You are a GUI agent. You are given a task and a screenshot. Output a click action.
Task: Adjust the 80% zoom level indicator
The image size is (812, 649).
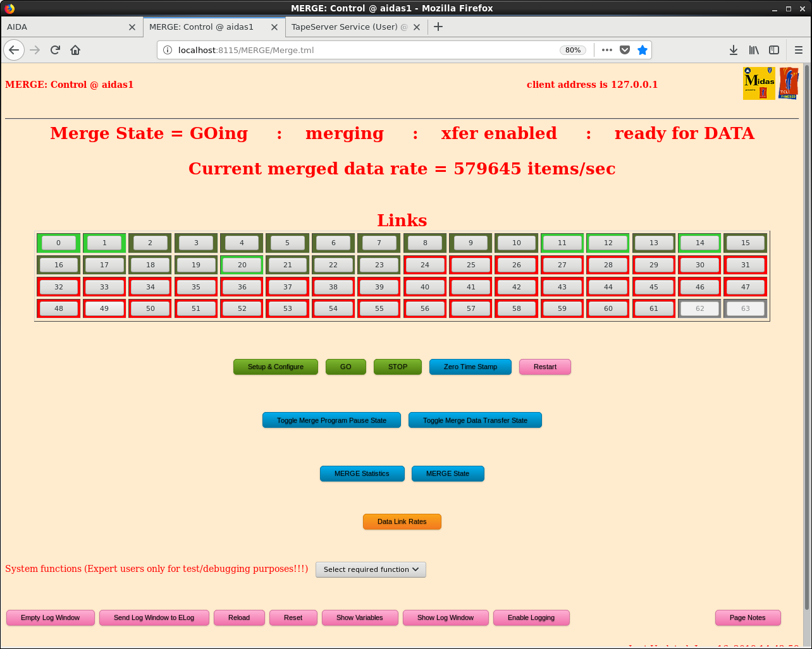[573, 50]
